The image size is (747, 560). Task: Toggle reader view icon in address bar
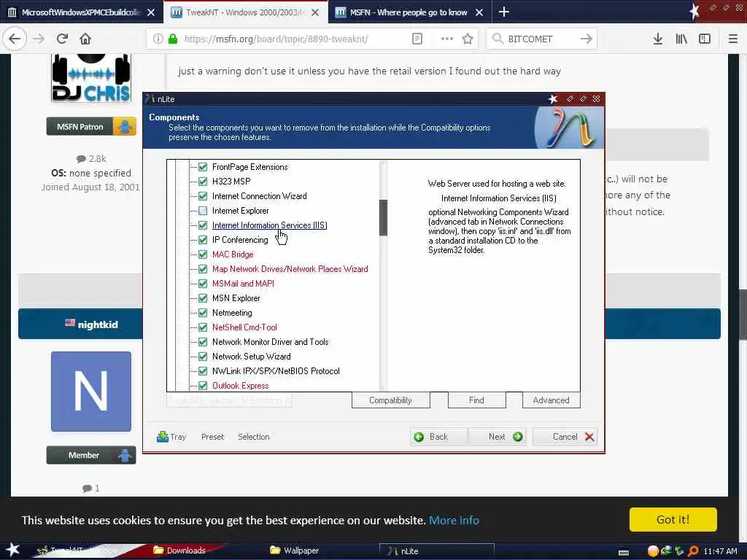417,39
